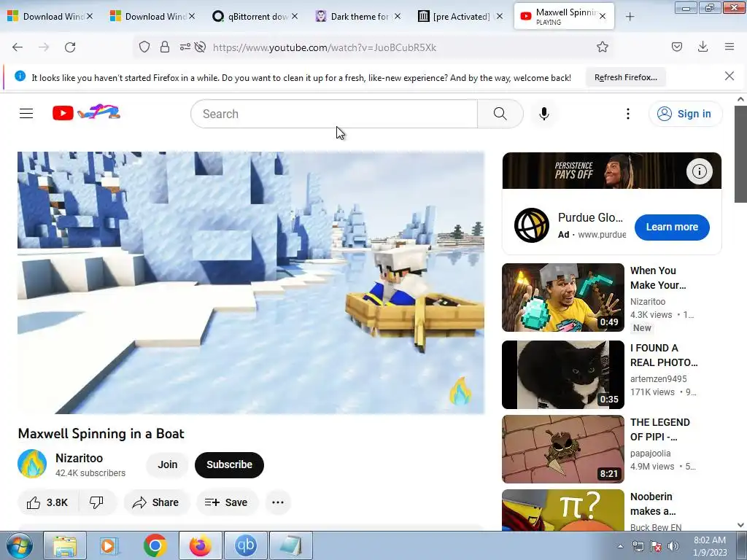The height and width of the screenshot is (560, 747).
Task: Go back with browser back arrow
Action: pos(18,47)
